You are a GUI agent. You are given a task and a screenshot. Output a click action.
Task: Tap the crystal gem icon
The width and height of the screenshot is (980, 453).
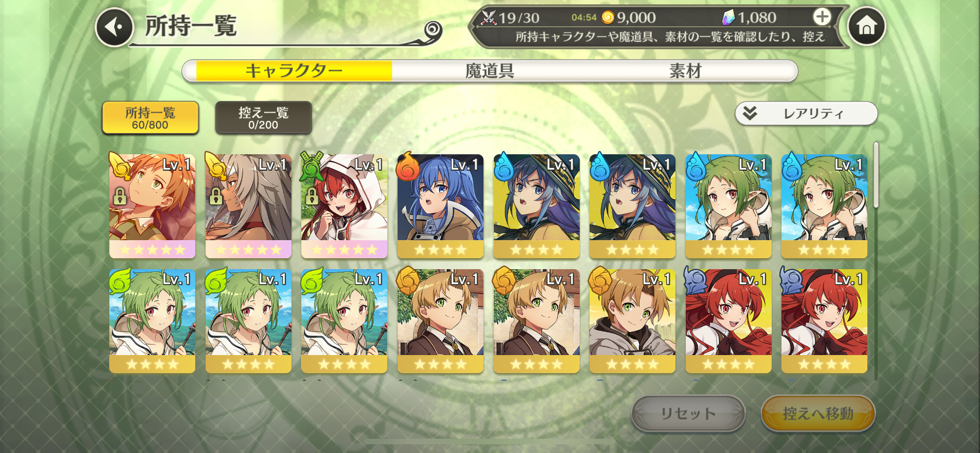pos(728,18)
